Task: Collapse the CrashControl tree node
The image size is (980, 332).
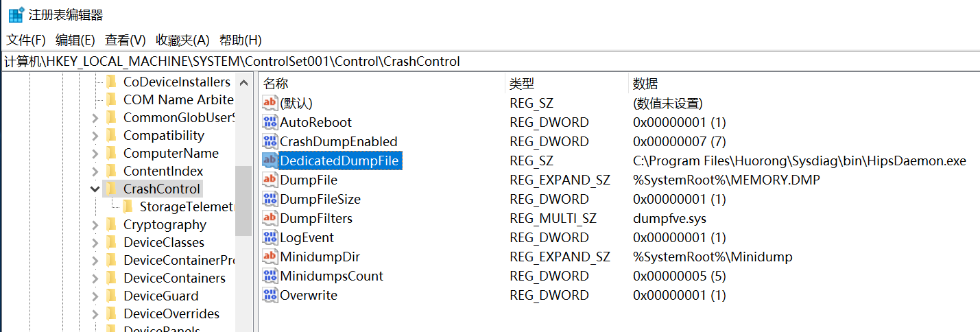Action: pos(95,189)
